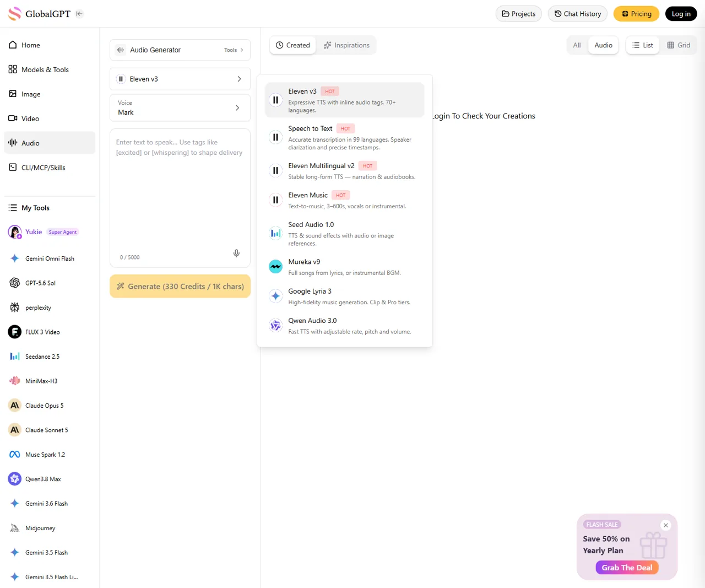Select Eleven Music model

tap(345, 200)
